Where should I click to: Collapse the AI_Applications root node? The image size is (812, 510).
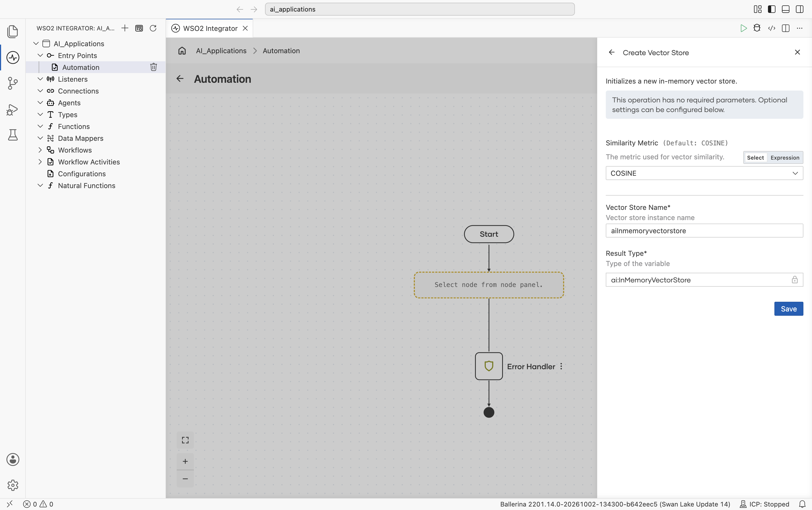36,44
